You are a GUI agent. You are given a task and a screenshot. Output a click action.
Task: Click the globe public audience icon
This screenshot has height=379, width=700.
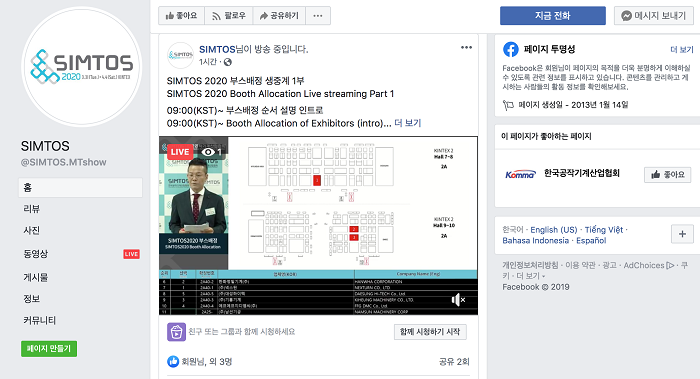pyautogui.click(x=228, y=62)
